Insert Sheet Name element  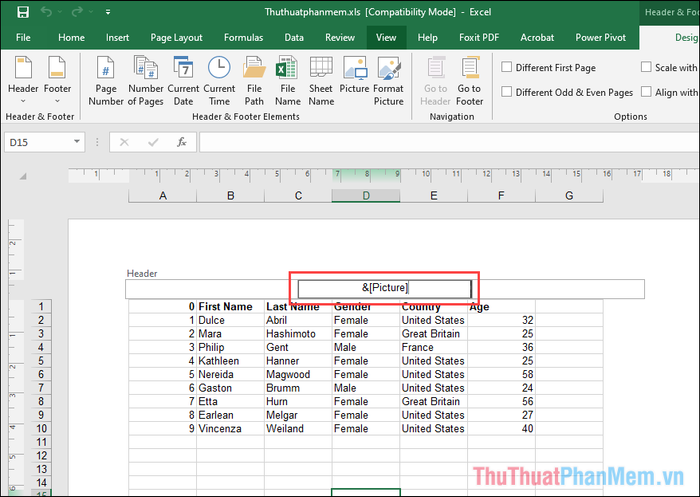tap(321, 79)
